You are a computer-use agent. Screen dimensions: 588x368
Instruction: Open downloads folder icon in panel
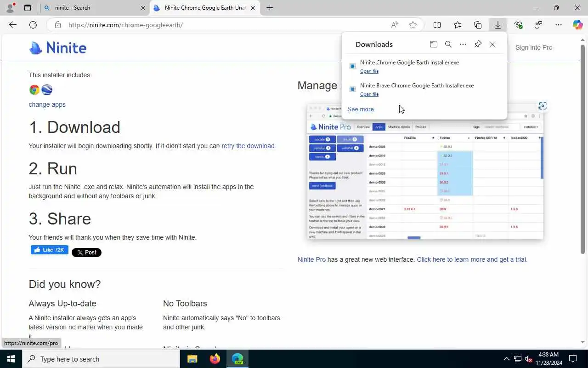(434, 44)
